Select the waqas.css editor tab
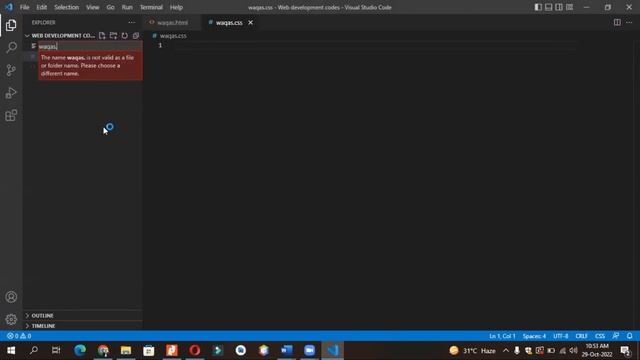The width and height of the screenshot is (640, 360). coord(229,22)
